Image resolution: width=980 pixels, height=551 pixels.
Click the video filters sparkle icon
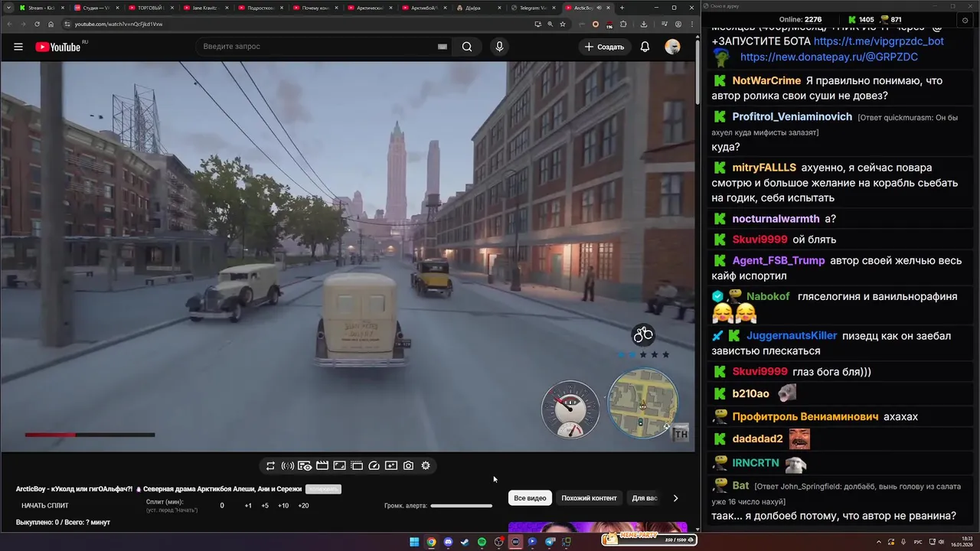[391, 465]
